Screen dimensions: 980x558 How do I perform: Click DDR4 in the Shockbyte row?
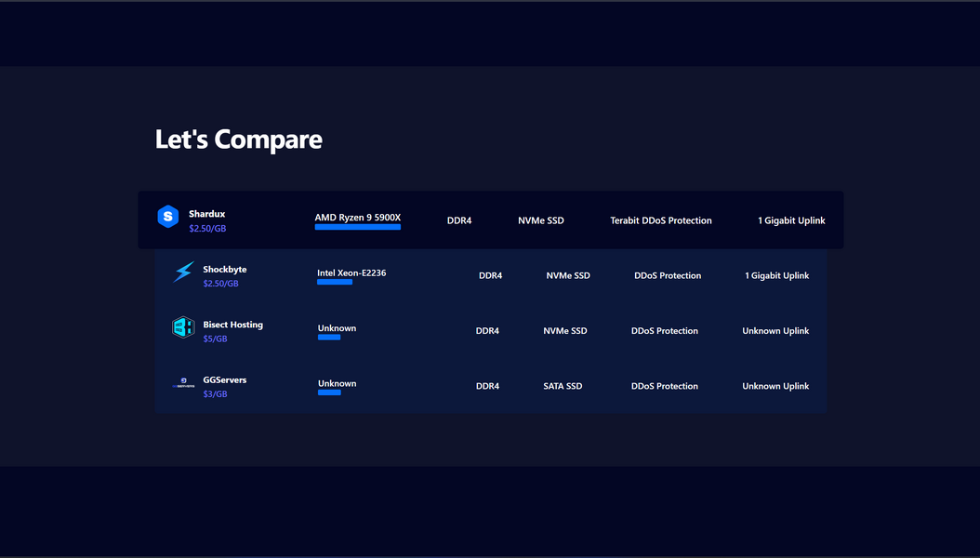point(491,275)
